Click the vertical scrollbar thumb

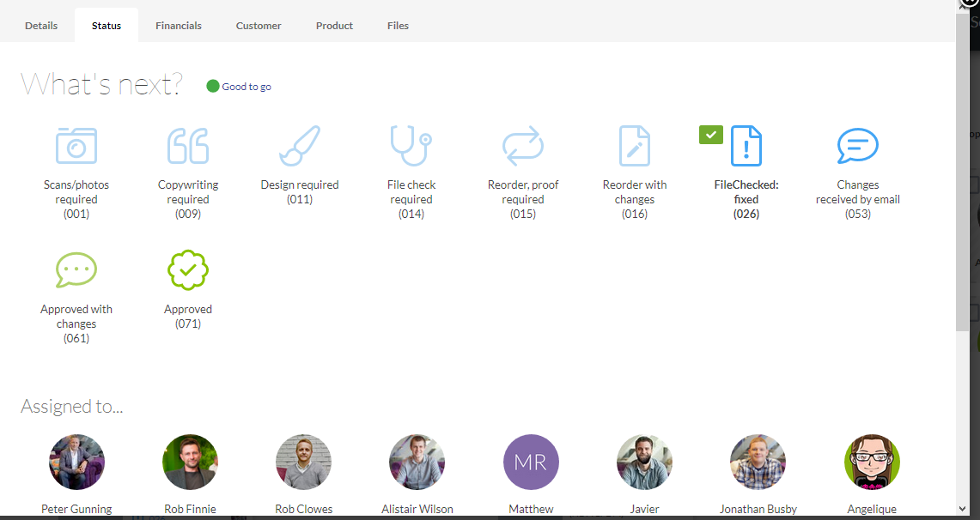tap(962, 172)
